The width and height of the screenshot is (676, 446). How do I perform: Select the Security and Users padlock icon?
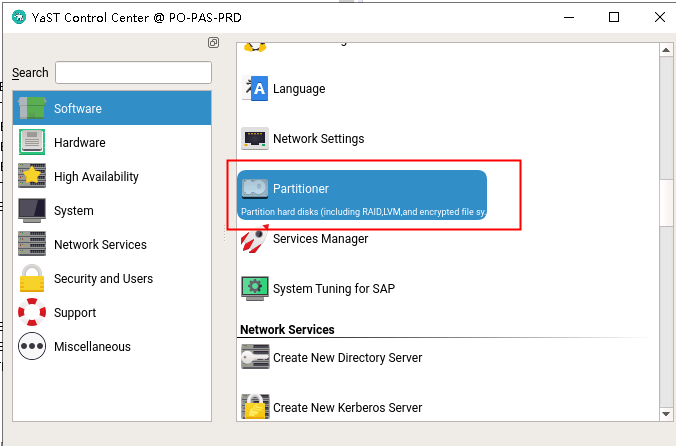coord(31,278)
